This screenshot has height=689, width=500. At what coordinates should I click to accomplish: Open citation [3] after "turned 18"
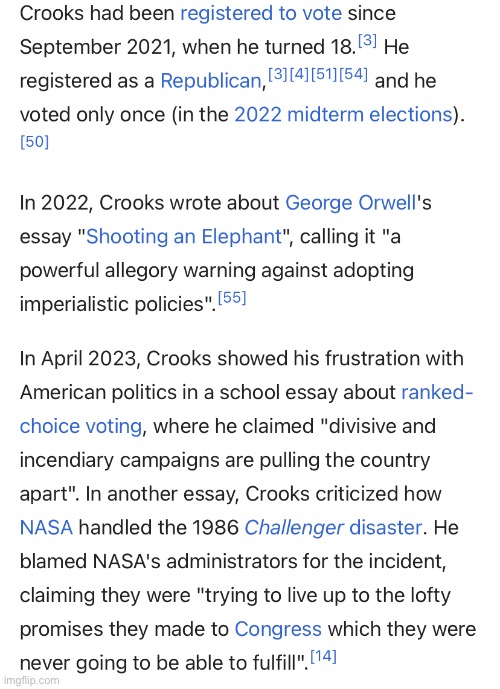pyautogui.click(x=367, y=40)
